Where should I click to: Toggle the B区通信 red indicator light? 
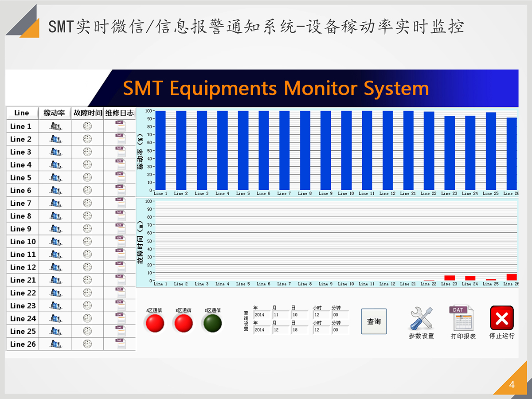(184, 324)
